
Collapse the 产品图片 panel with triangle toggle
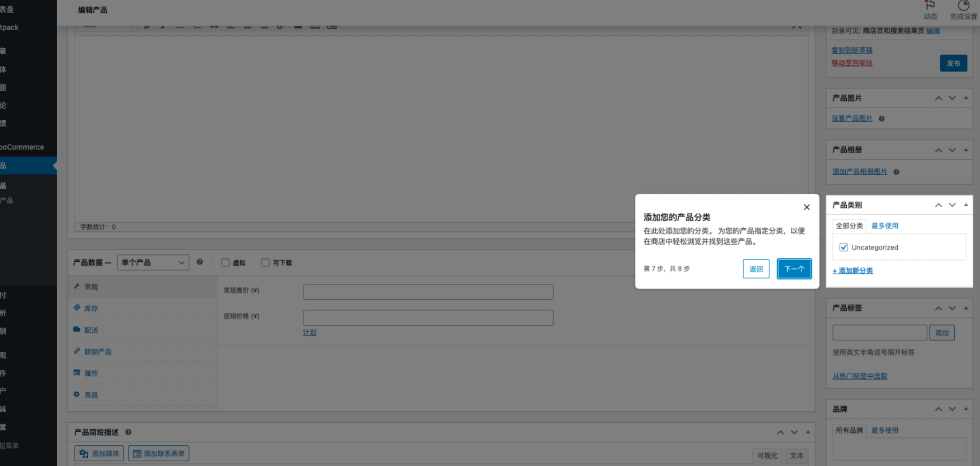pyautogui.click(x=966, y=98)
